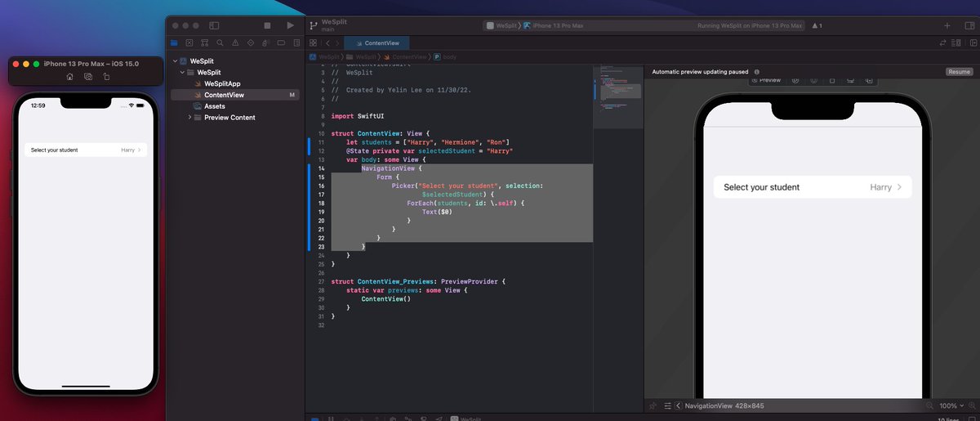The image size is (980, 421).
Task: Collapse the WeSplit project root disclosure arrow
Action: tap(174, 61)
